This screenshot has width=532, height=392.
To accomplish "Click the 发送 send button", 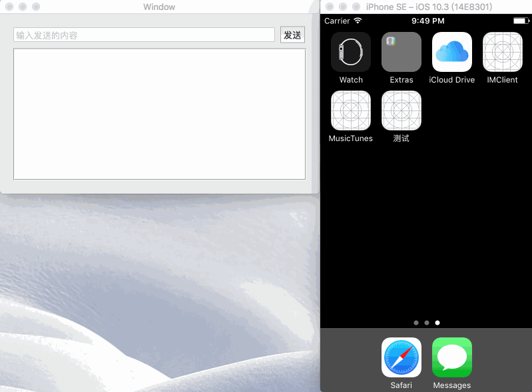I will pos(292,35).
